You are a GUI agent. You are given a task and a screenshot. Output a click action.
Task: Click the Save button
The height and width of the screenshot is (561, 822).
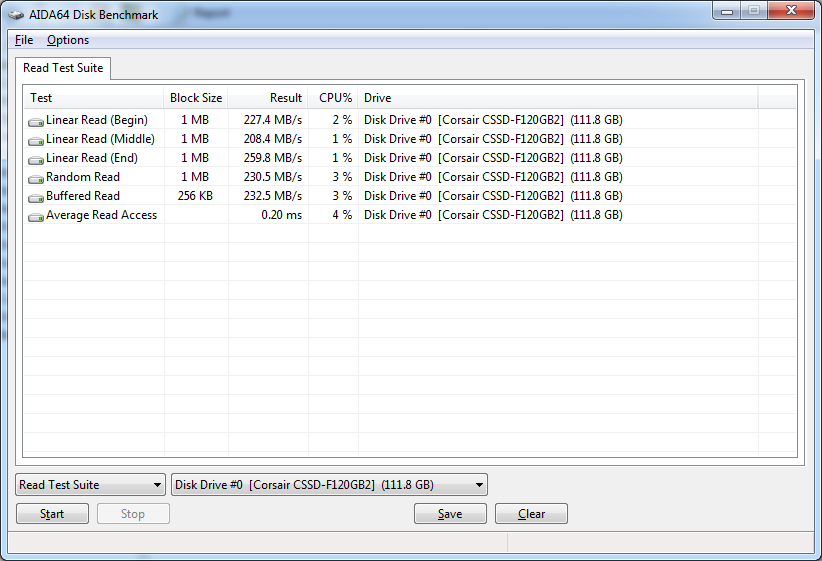pos(450,514)
